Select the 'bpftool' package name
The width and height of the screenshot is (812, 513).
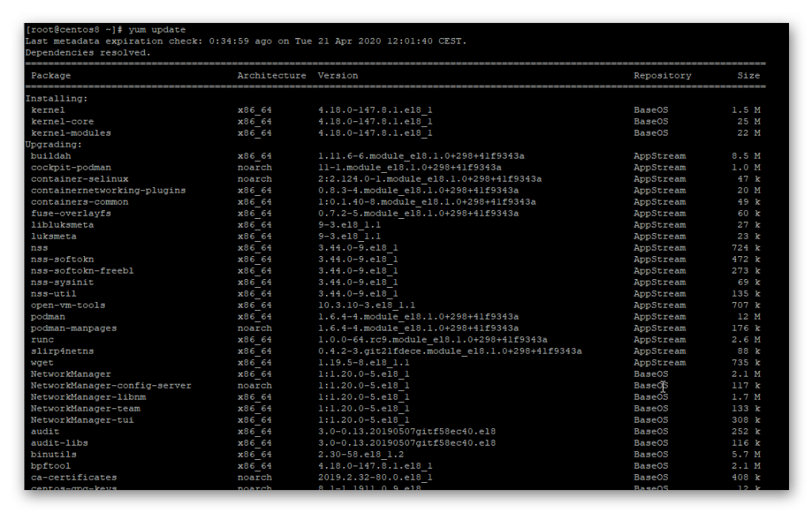click(51, 466)
